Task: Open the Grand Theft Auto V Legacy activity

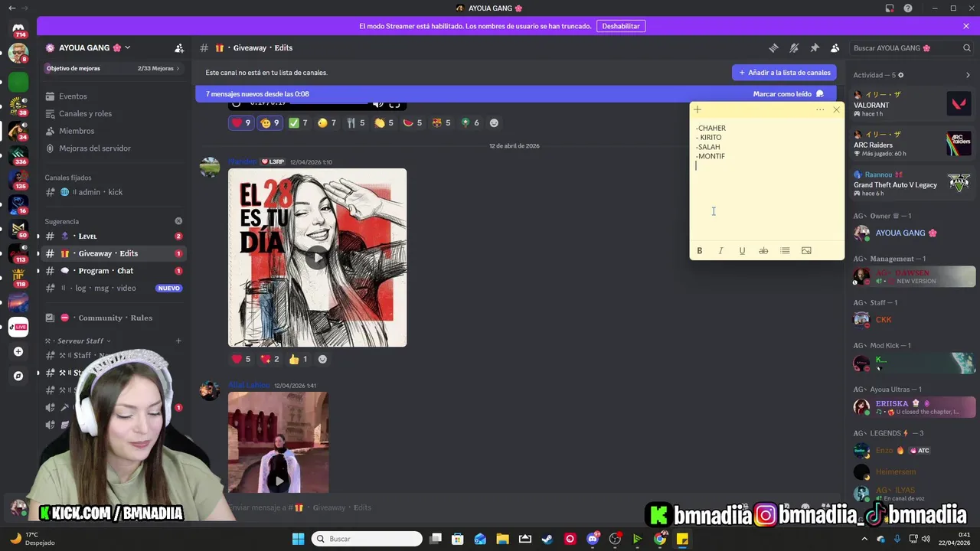Action: coord(912,184)
